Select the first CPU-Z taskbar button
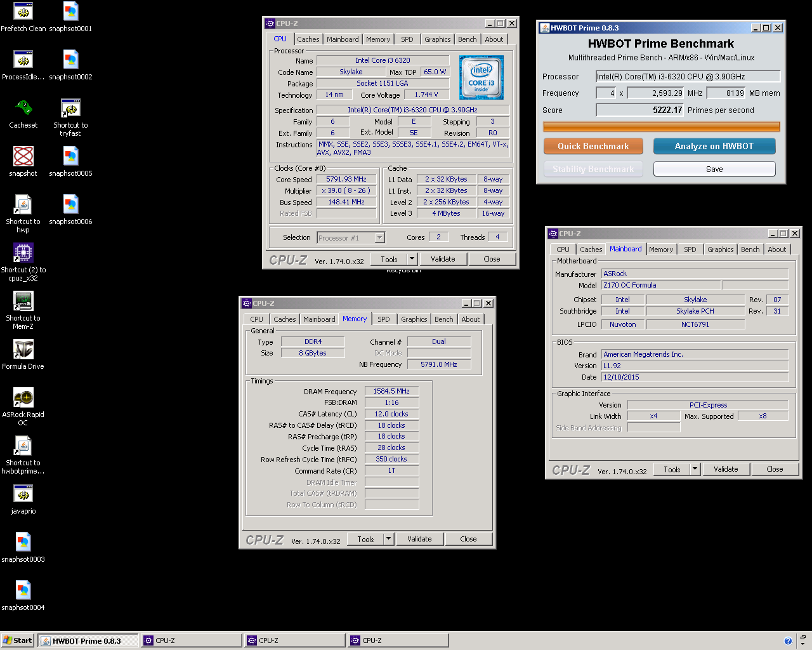 point(192,640)
